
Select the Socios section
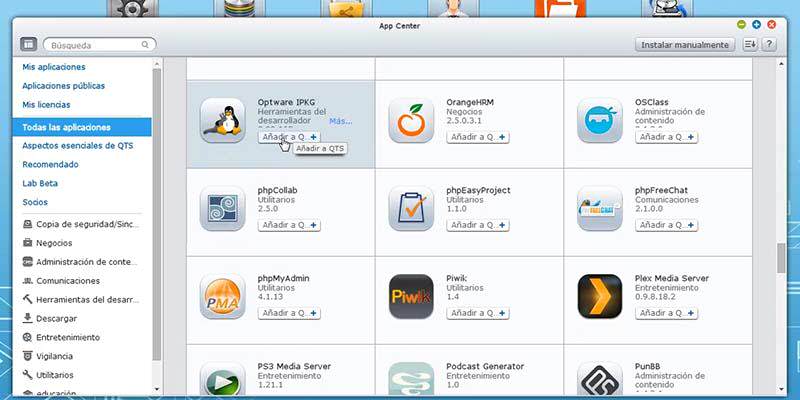(35, 202)
